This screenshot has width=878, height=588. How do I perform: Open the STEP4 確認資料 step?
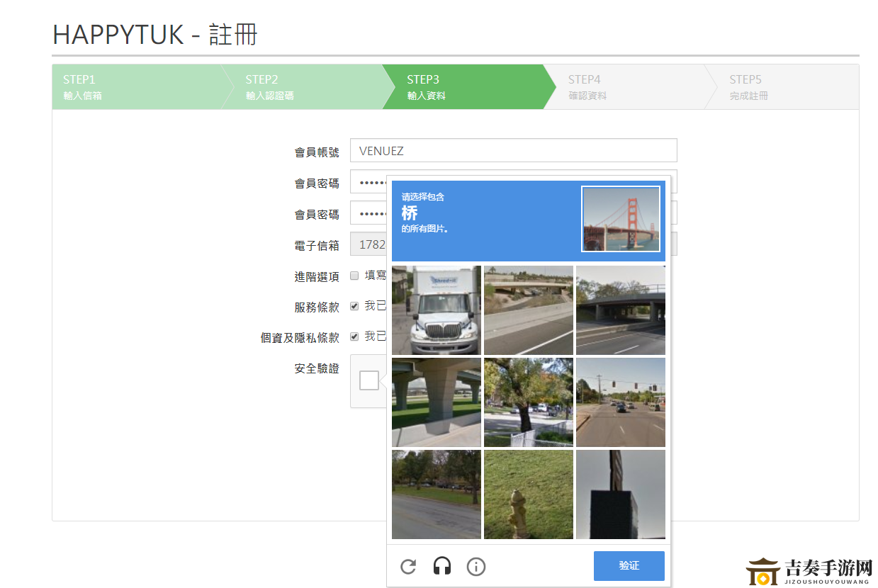(x=624, y=87)
